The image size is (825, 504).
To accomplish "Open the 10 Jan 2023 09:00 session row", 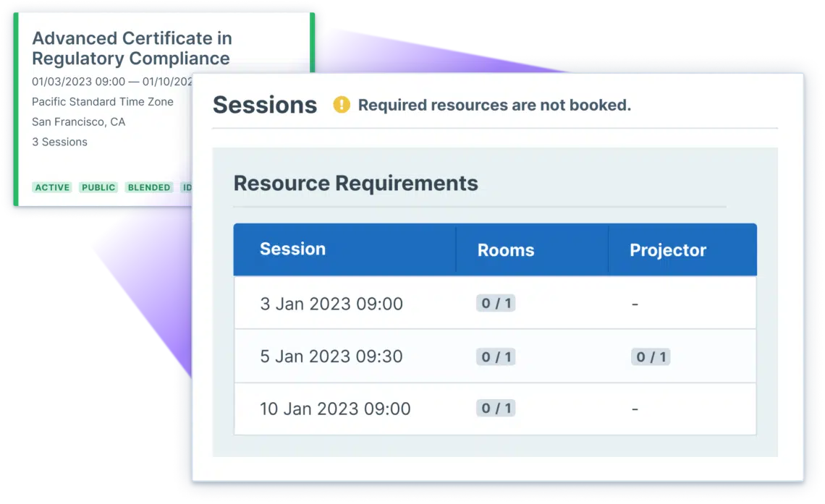I will (x=495, y=409).
